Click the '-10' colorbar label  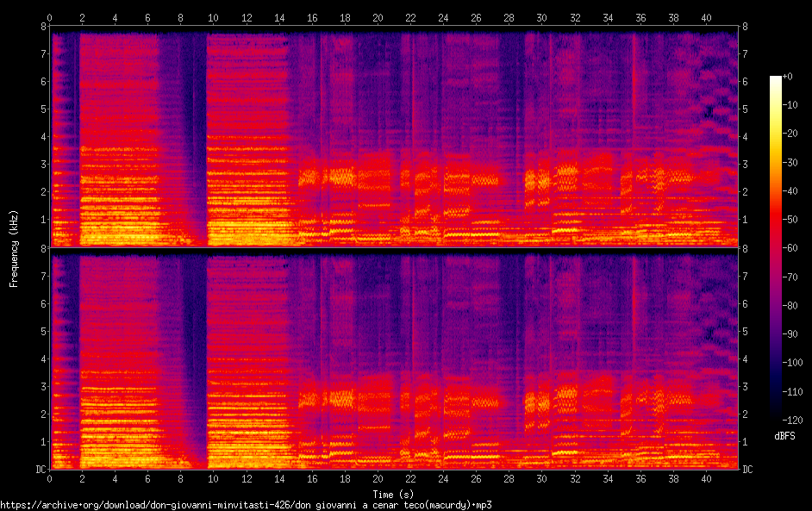790,105
